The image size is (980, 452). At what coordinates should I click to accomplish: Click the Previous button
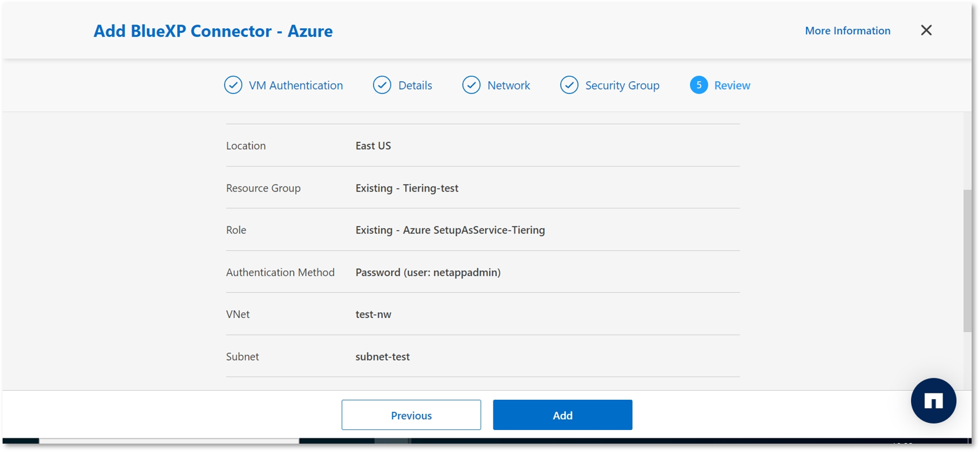tap(411, 415)
